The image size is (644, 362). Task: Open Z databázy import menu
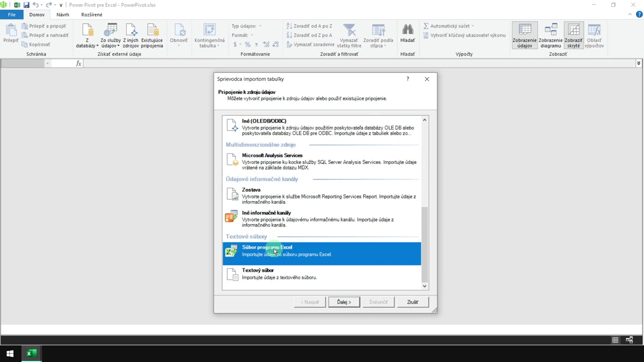point(87,35)
